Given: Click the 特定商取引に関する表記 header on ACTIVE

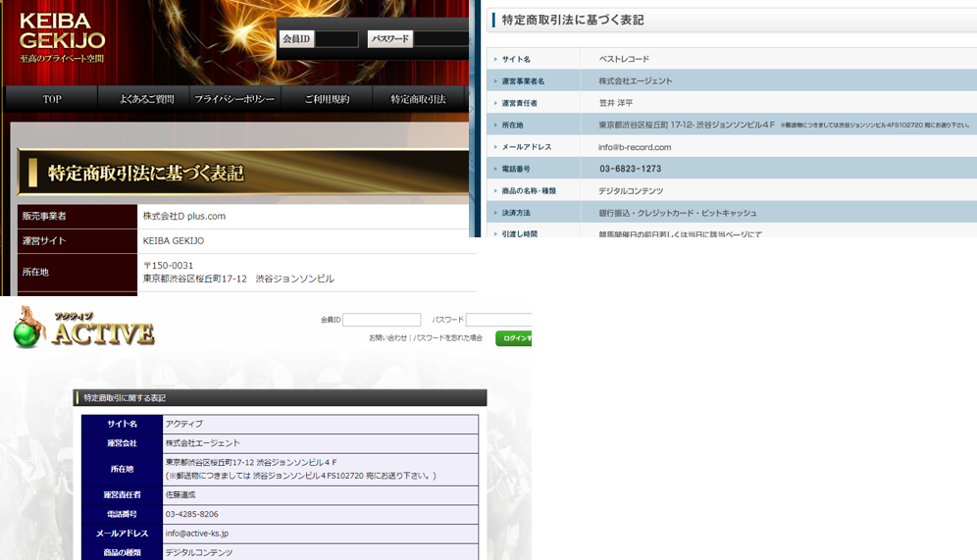Looking at the screenshot, I should click(x=280, y=397).
